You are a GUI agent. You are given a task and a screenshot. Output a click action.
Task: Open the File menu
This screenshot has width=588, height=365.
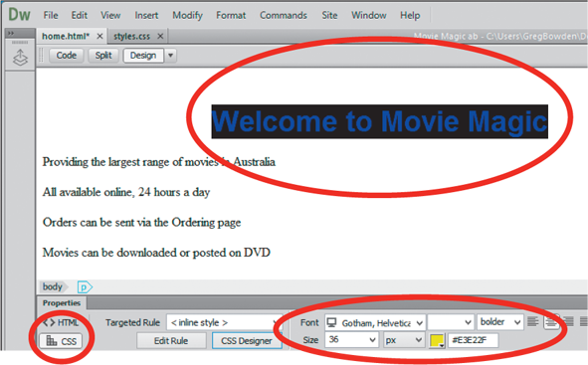(x=51, y=15)
